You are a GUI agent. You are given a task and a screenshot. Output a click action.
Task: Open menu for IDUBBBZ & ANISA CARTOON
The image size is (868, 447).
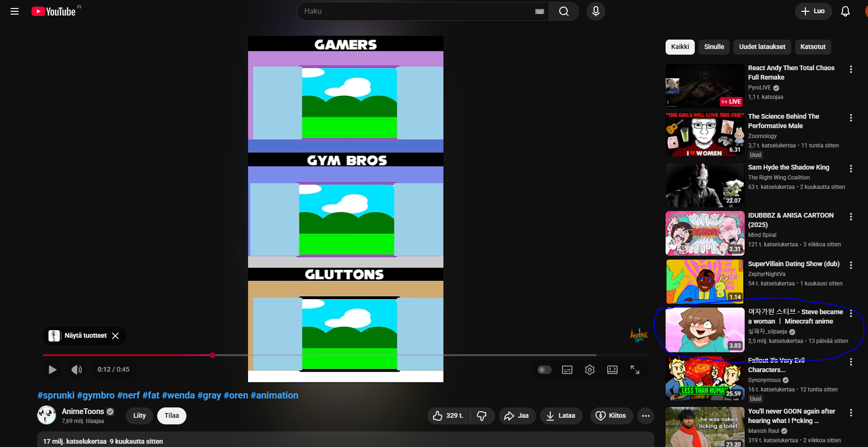851,217
